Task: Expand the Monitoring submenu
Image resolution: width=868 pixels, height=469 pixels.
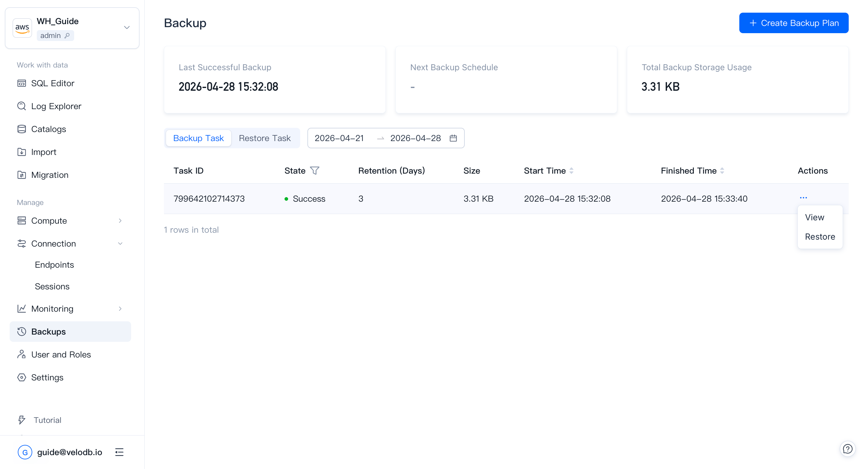Action: [120, 309]
